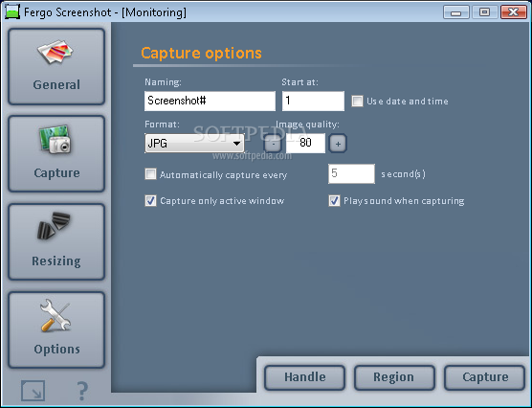
Task: Click the Handle button
Action: click(304, 377)
